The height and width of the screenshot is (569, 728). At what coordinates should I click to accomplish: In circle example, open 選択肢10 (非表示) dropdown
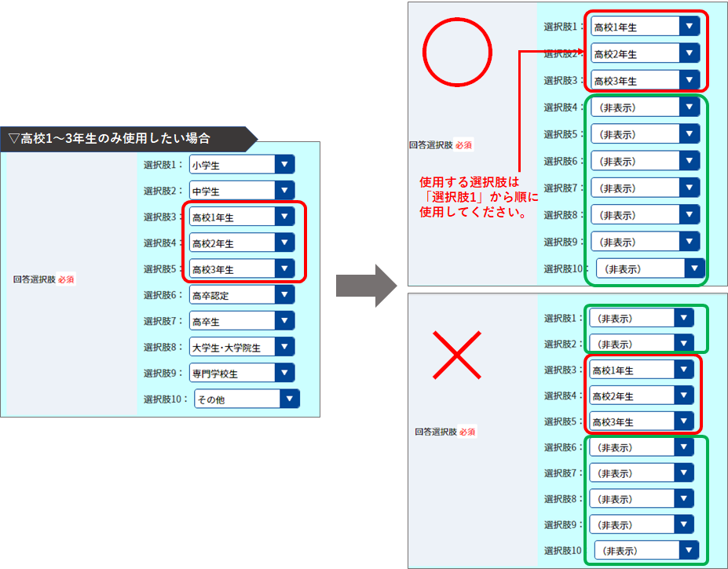[x=650, y=268]
